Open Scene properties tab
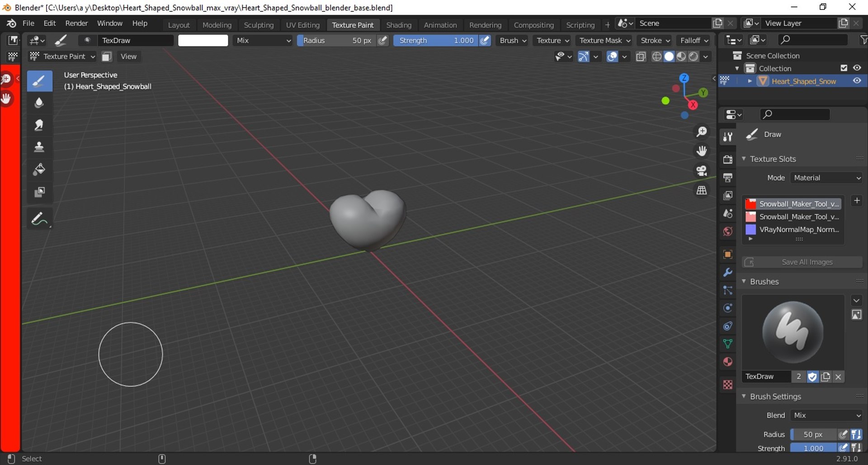868x465 pixels. click(727, 214)
